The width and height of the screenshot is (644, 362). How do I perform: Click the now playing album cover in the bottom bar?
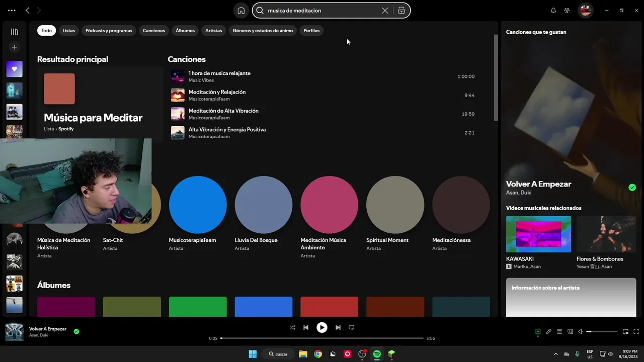14,332
